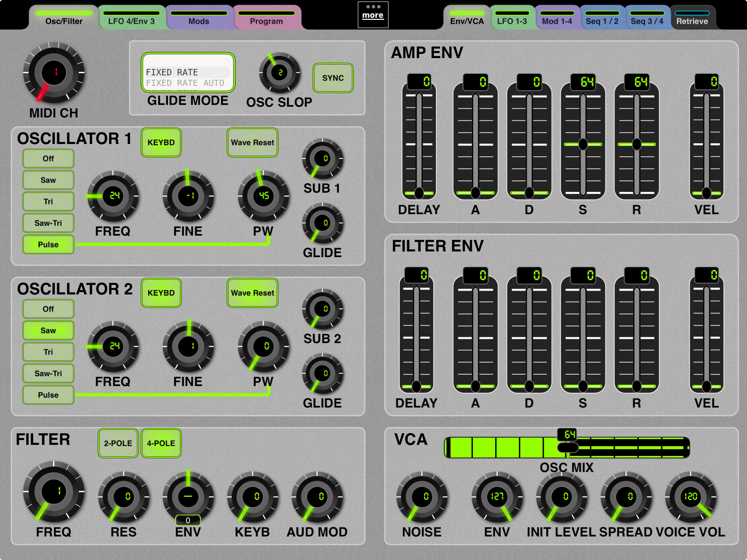The width and height of the screenshot is (747, 560).
Task: Set Oscillator 2 waveform to Tri
Action: tap(48, 352)
